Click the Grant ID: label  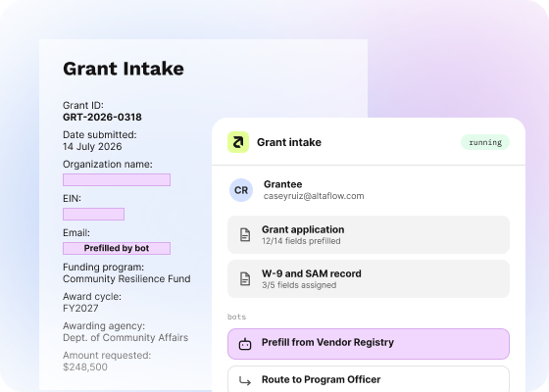coord(83,106)
